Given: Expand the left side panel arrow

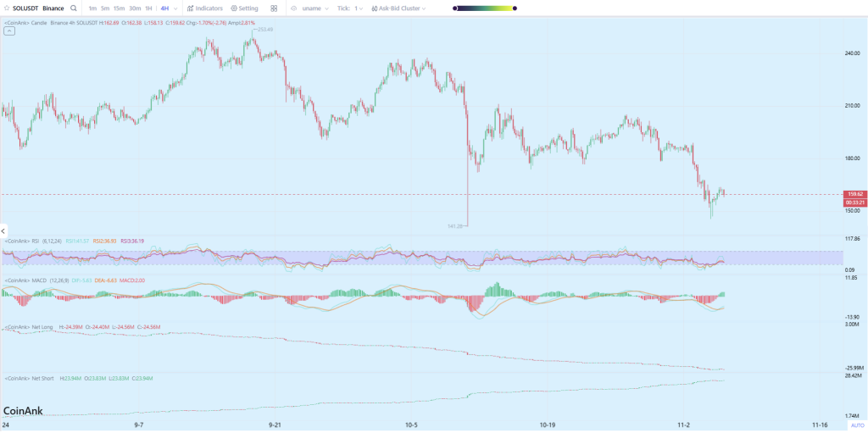Looking at the screenshot, I should 3,230.
